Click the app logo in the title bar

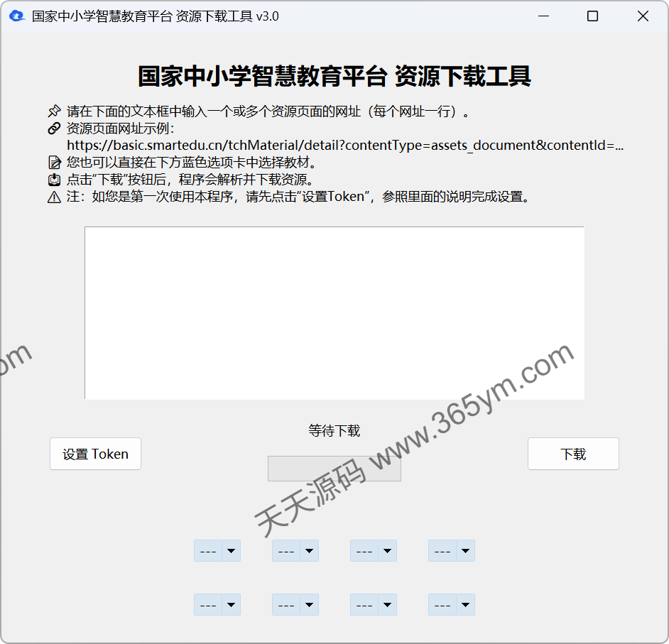(16, 15)
